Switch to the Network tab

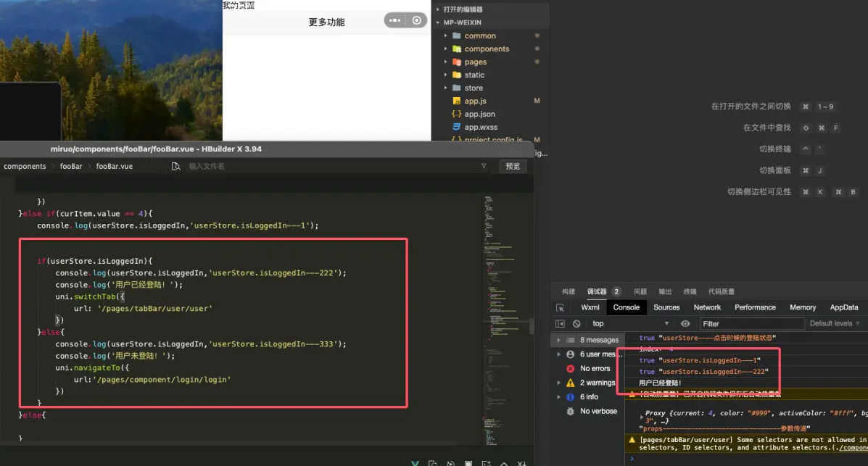point(707,307)
